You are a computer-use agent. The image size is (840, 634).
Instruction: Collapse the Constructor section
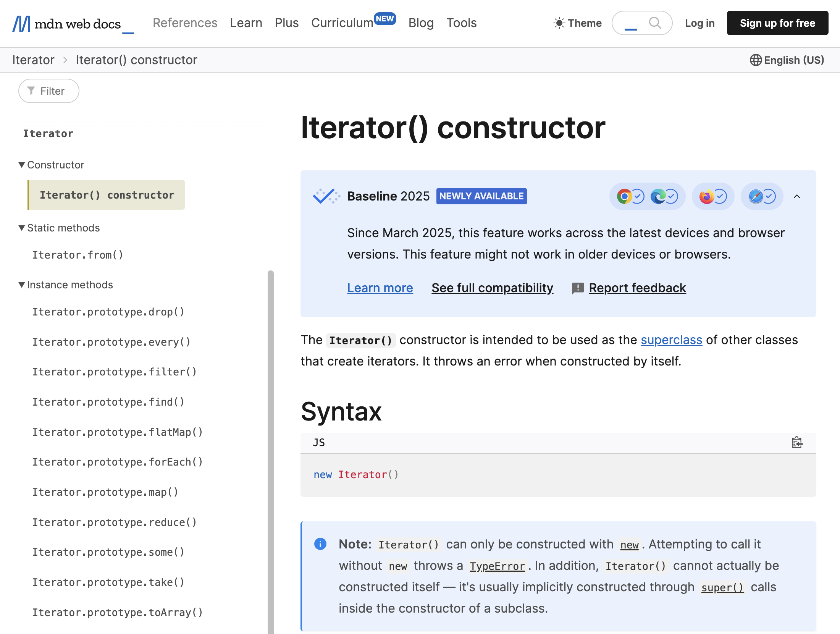52,165
